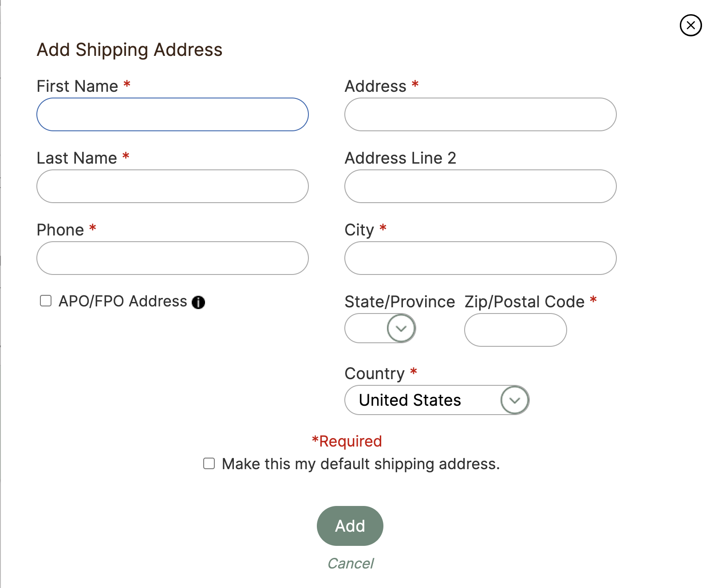Click the APO/FPO info icon
718x588 pixels.
(198, 302)
